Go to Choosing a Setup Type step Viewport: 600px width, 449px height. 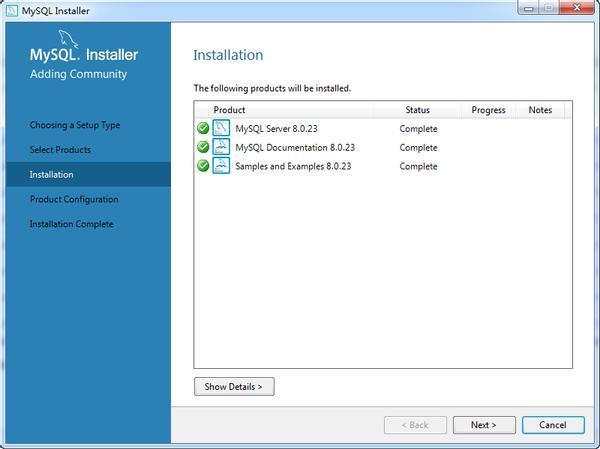coord(75,125)
